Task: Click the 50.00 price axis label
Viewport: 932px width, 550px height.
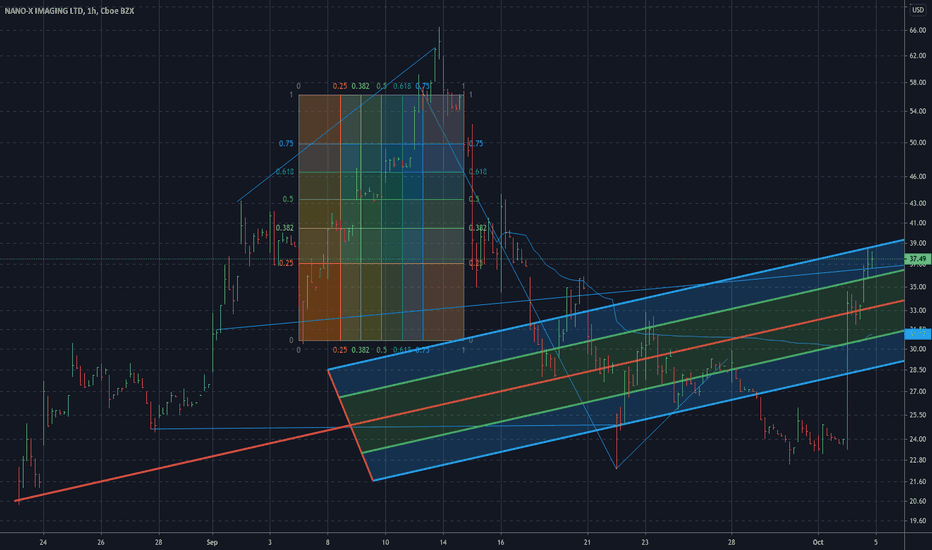Action: pyautogui.click(x=917, y=143)
